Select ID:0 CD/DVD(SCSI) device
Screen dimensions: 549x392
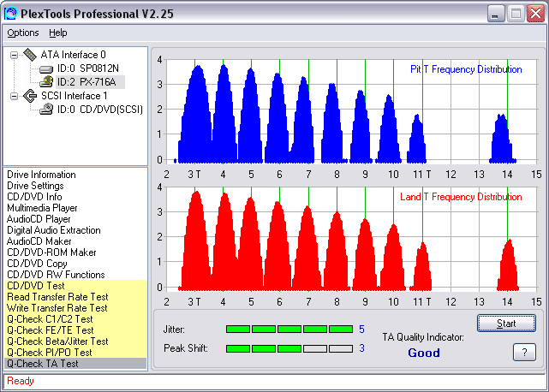pyautogui.click(x=100, y=110)
